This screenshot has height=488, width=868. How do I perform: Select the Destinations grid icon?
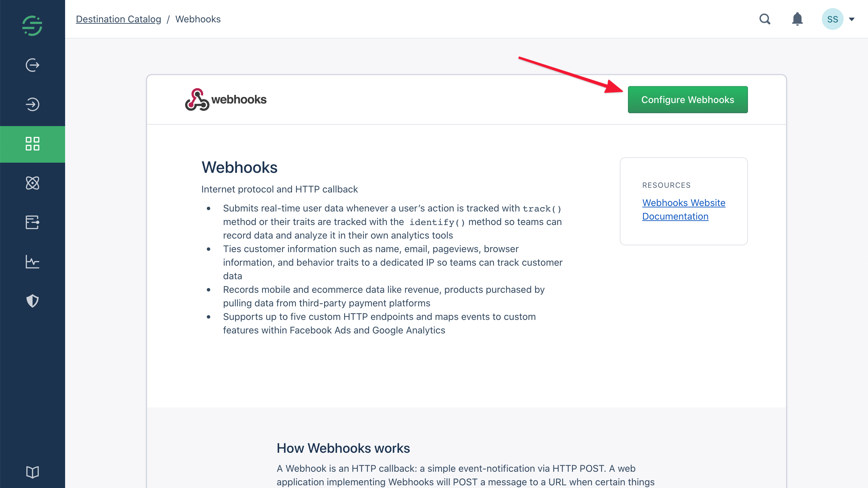click(32, 144)
